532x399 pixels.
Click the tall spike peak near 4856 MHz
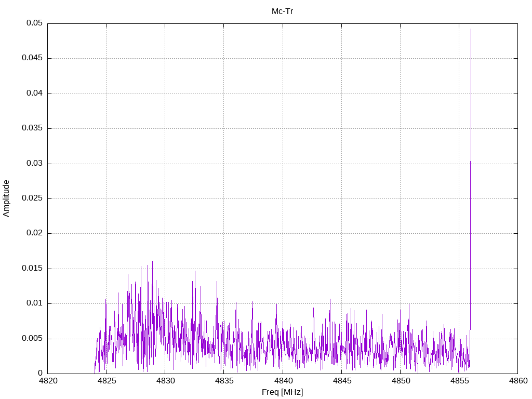pyautogui.click(x=471, y=29)
